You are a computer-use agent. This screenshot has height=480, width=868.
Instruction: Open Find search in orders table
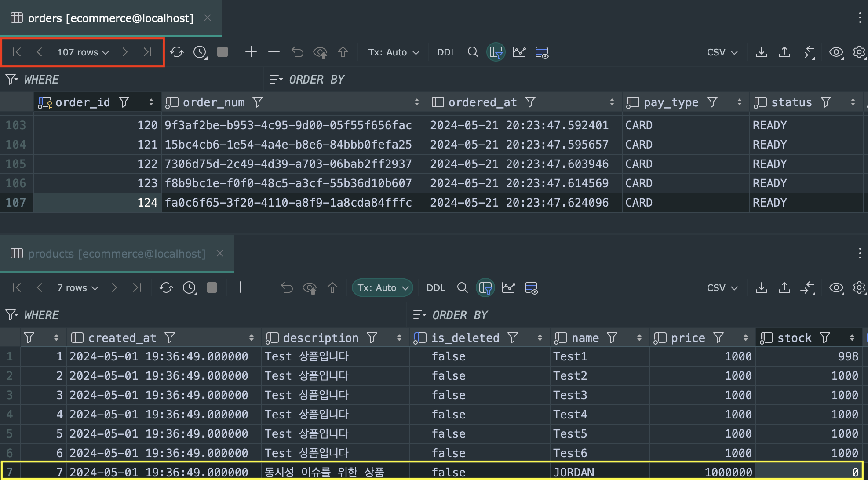pos(473,52)
